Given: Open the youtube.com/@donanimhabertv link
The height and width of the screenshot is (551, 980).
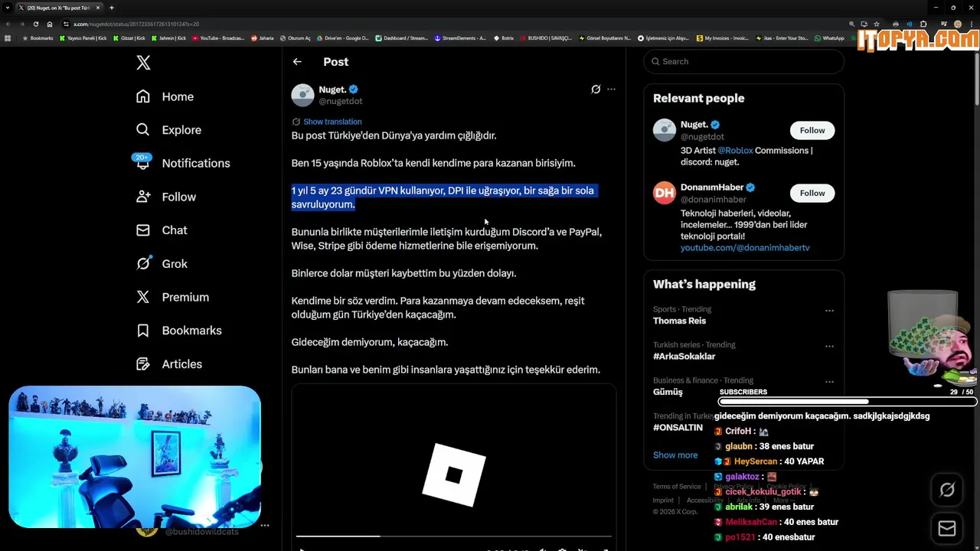Looking at the screenshot, I should pyautogui.click(x=745, y=248).
